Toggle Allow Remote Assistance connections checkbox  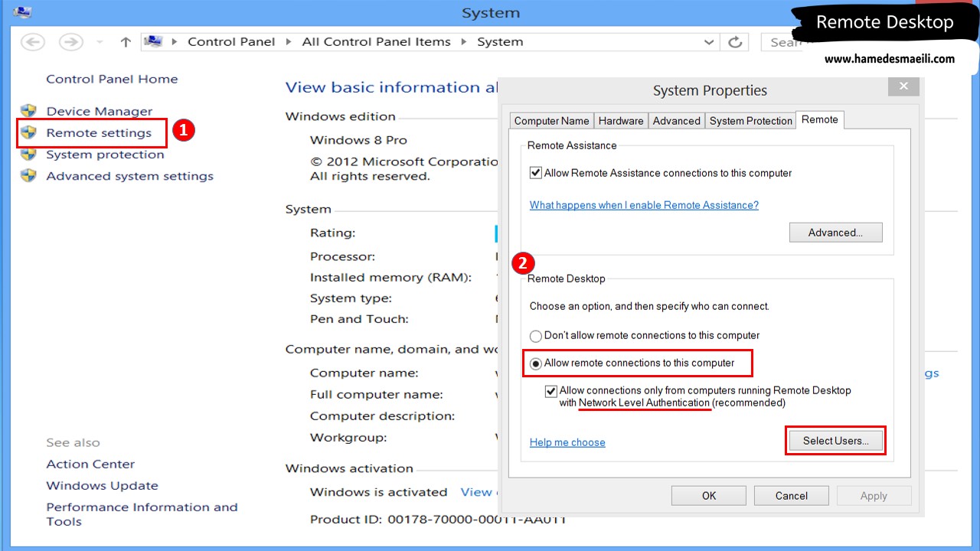click(x=536, y=173)
